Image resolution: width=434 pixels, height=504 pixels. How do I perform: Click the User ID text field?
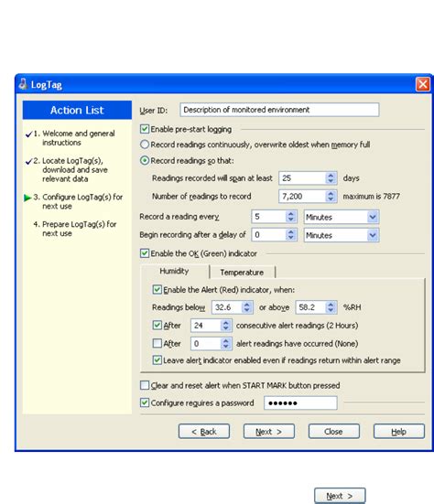(x=279, y=110)
